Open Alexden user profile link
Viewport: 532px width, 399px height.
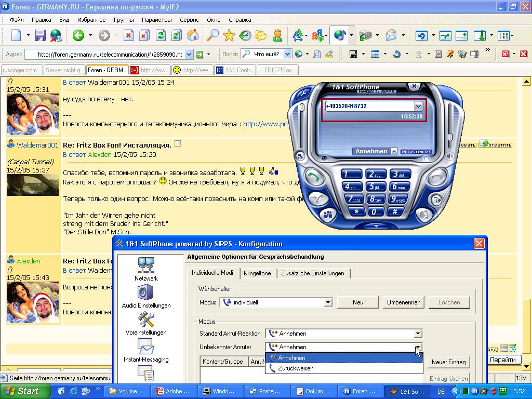pyautogui.click(x=29, y=261)
